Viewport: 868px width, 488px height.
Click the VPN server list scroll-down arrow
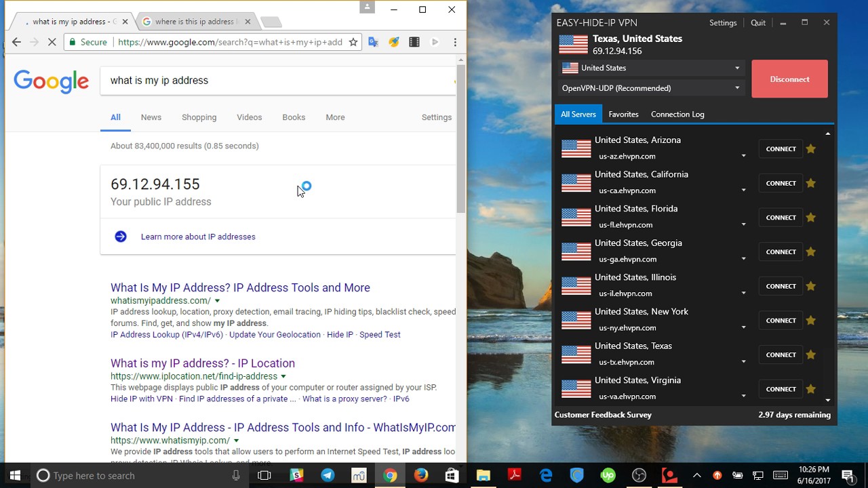tap(828, 400)
